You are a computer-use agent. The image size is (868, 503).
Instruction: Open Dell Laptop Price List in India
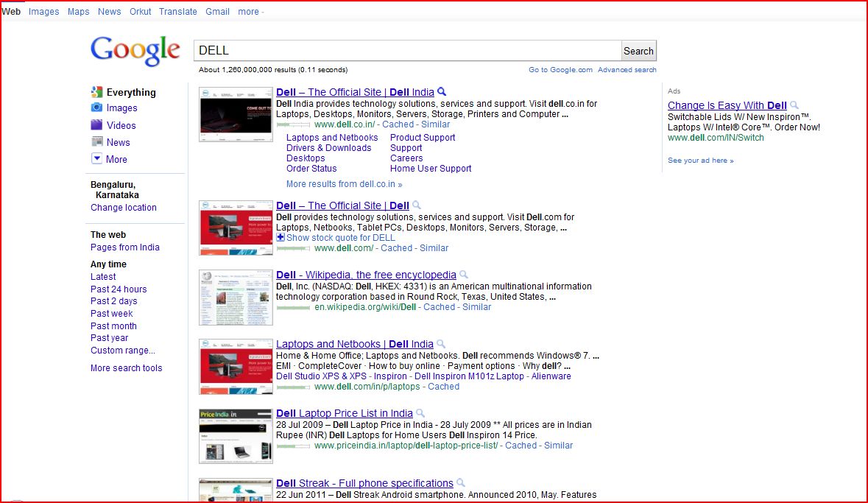pyautogui.click(x=345, y=413)
